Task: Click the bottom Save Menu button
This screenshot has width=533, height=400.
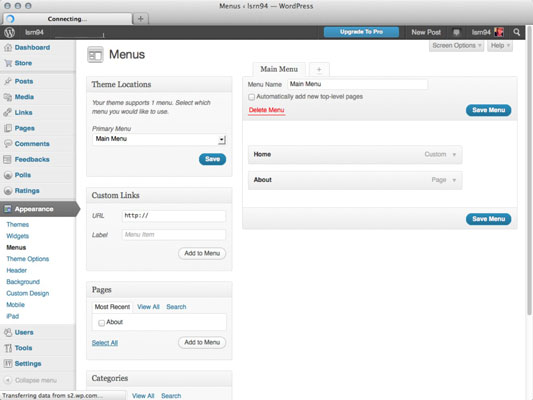Action: coord(488,219)
